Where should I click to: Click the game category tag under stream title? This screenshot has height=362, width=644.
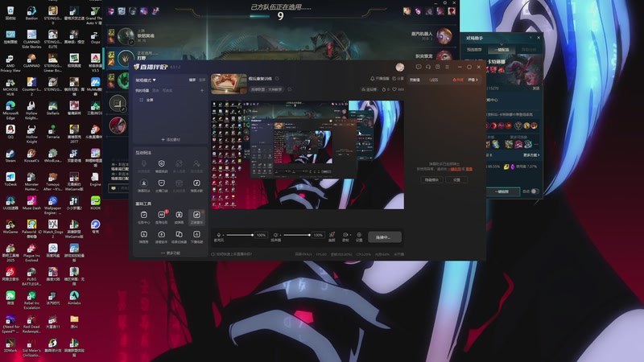[266, 89]
